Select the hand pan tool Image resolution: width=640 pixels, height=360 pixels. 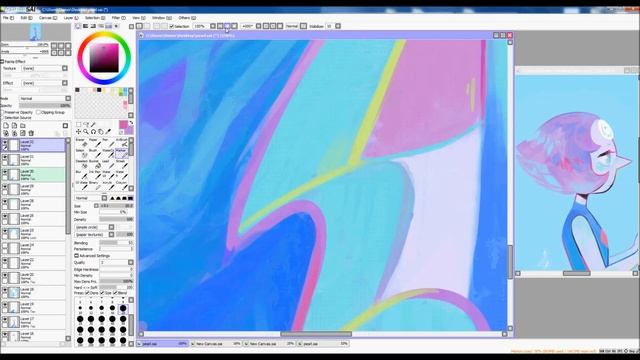click(x=101, y=132)
